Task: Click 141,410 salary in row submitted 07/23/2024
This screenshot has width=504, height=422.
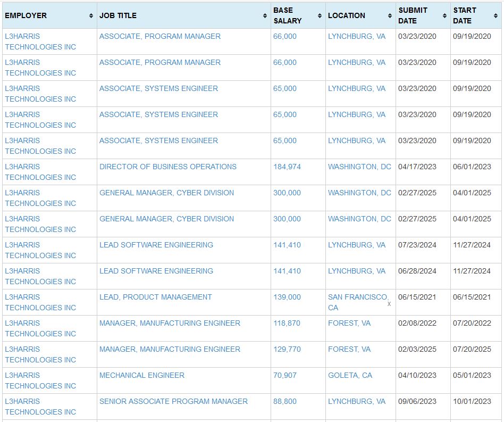Action: click(x=287, y=245)
